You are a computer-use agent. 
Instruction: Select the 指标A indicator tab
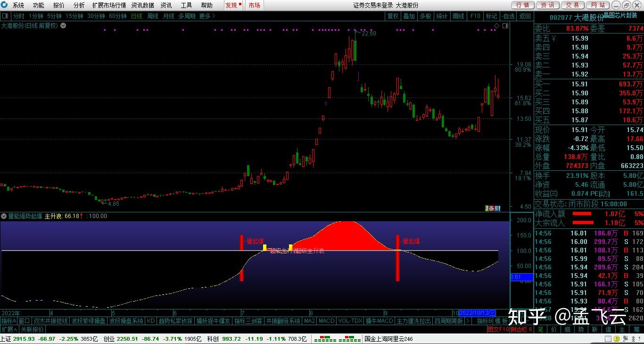8,321
